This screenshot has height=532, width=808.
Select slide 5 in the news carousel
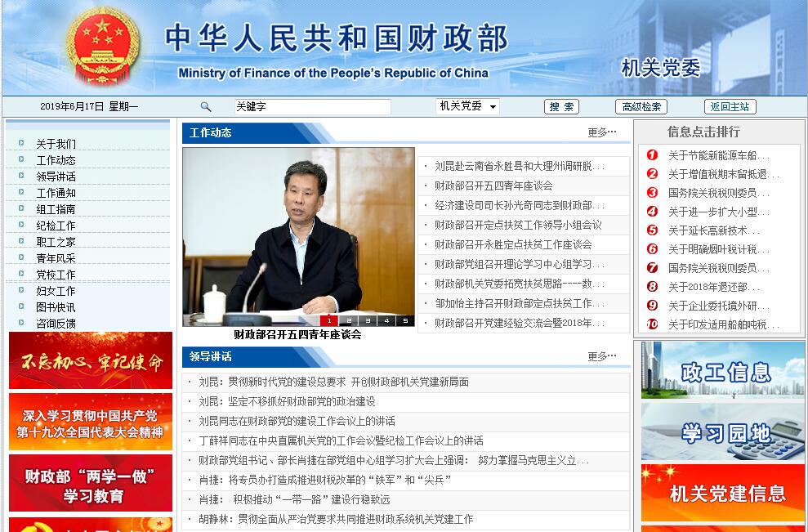click(x=404, y=321)
